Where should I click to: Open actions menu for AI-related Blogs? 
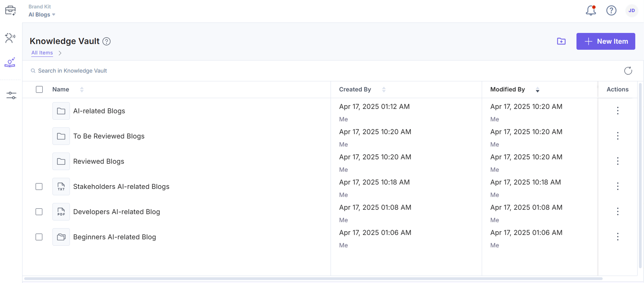click(x=618, y=111)
